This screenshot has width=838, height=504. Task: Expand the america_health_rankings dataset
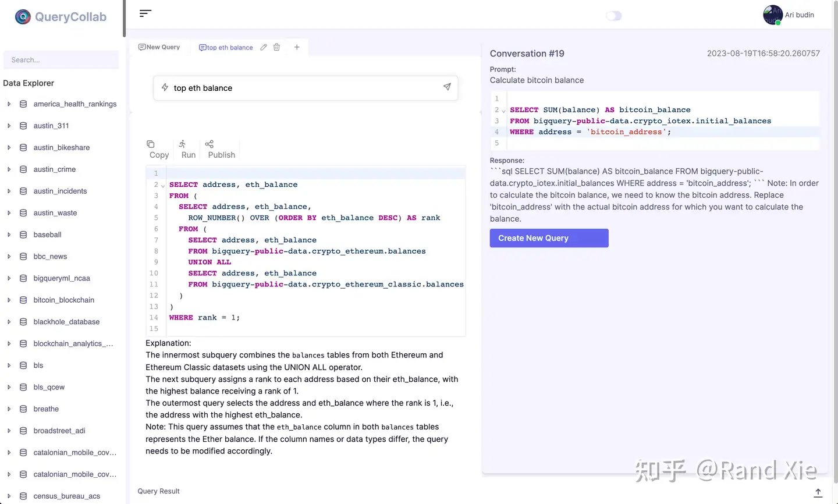9,104
